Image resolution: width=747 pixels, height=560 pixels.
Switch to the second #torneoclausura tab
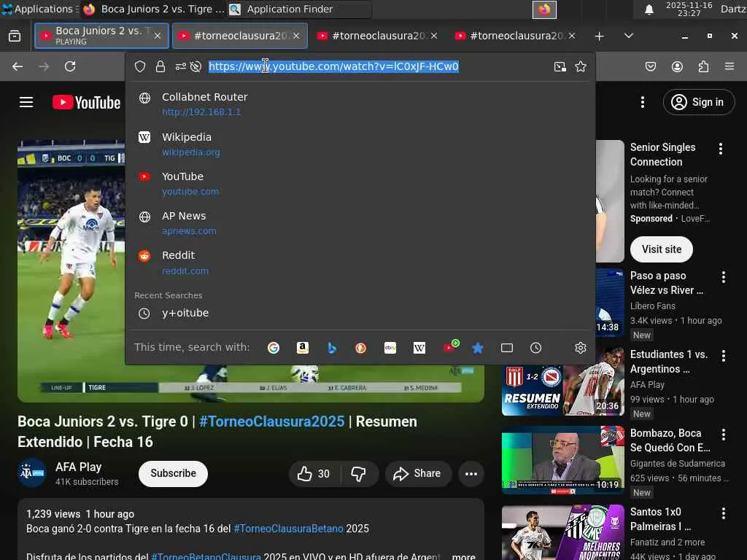click(x=239, y=36)
